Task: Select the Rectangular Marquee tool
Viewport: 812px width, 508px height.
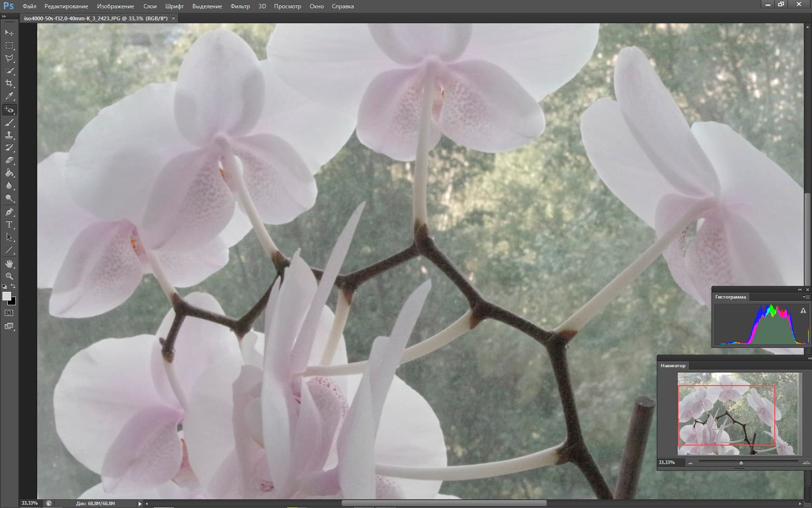Action: tap(9, 45)
